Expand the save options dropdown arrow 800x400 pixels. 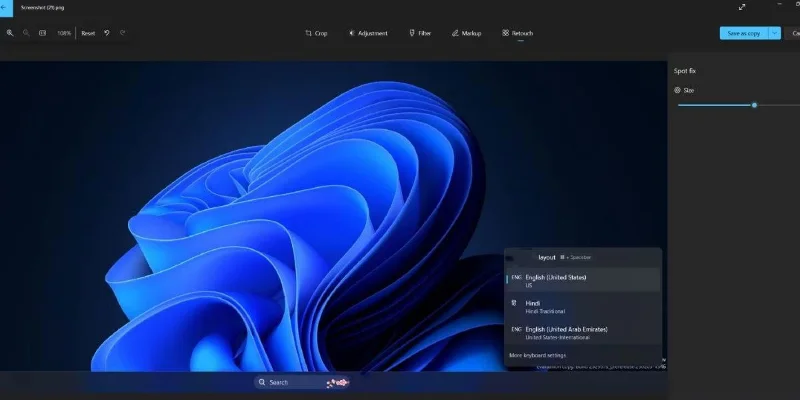click(x=774, y=33)
